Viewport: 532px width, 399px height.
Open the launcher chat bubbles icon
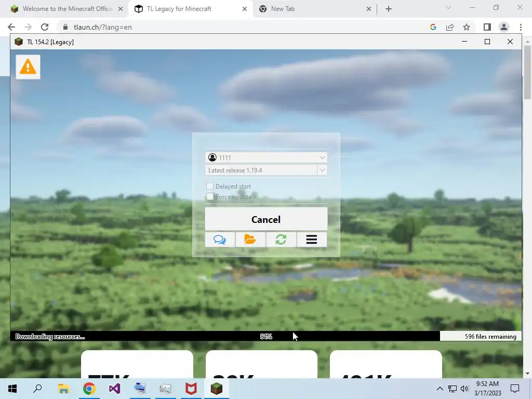220,240
